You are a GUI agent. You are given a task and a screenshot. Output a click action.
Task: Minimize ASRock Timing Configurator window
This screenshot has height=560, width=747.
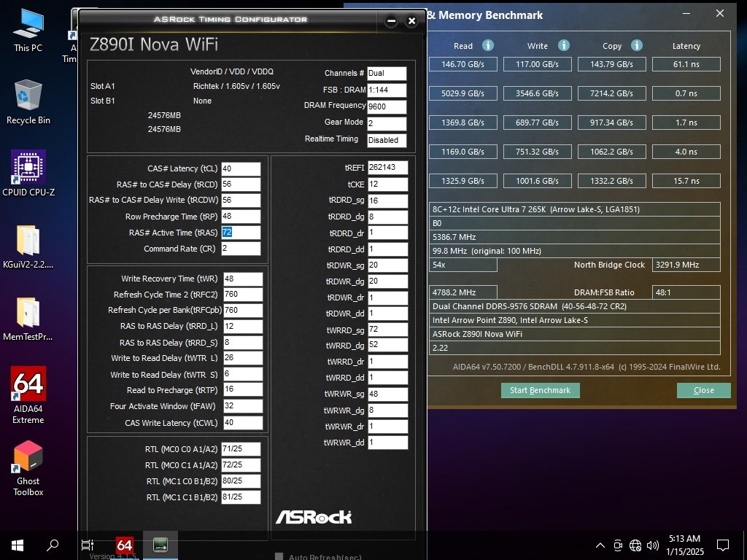(x=391, y=21)
